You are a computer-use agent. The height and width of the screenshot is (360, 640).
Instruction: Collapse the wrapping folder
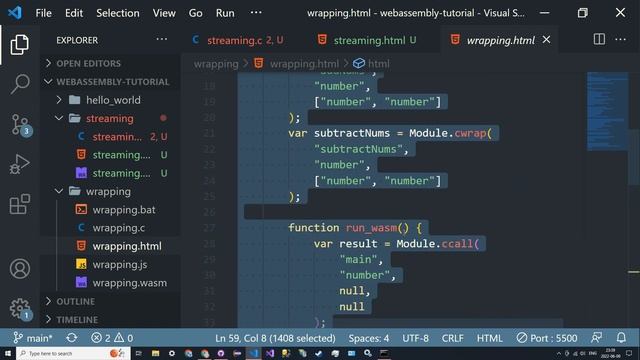[x=110, y=191]
